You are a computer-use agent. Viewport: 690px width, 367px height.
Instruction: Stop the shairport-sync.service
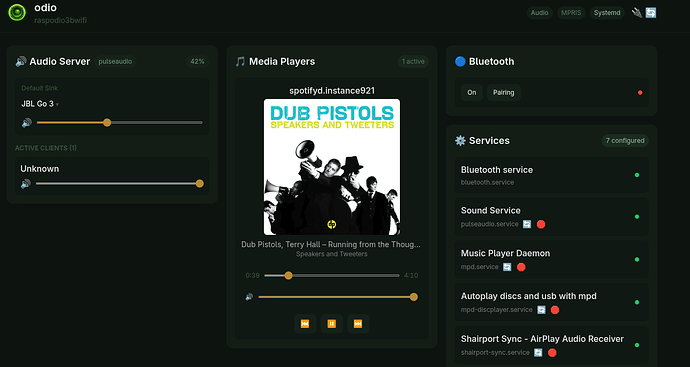click(x=552, y=352)
